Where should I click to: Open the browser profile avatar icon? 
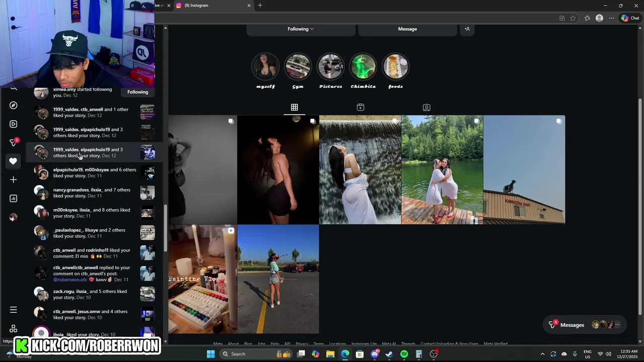(599, 18)
